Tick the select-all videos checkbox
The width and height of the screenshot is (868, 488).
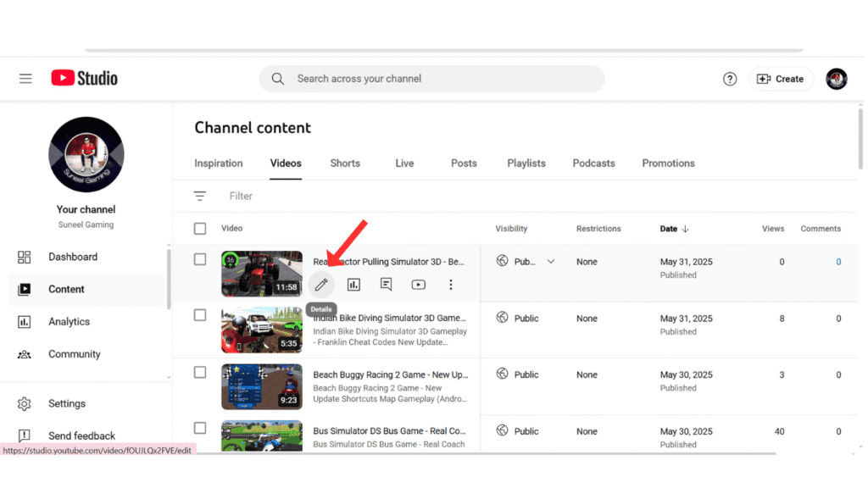(x=200, y=229)
